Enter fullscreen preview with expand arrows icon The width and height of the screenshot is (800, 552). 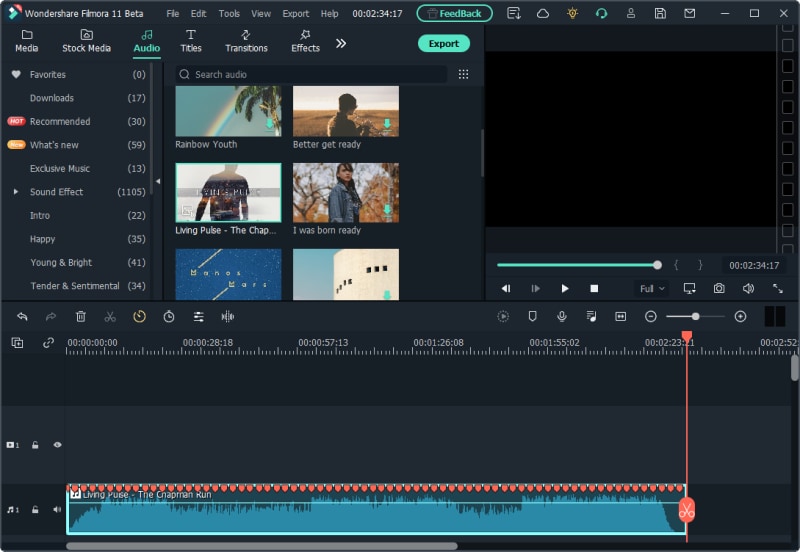(778, 288)
